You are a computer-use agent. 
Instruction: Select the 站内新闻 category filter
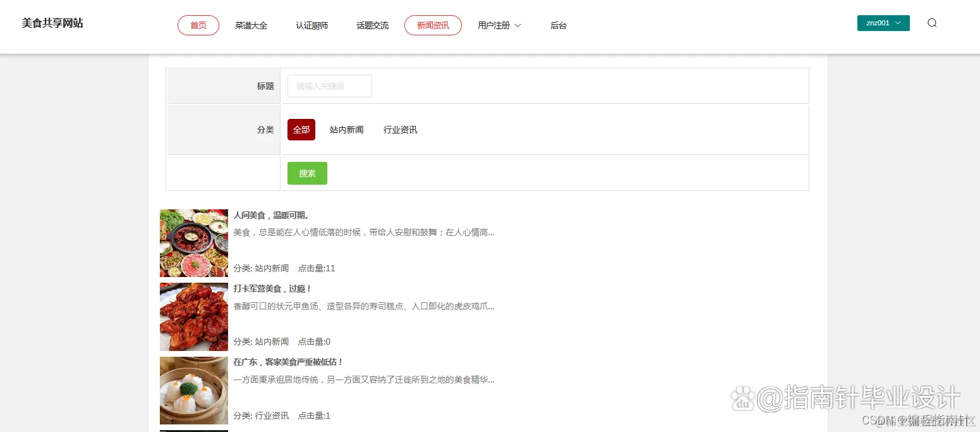click(347, 130)
